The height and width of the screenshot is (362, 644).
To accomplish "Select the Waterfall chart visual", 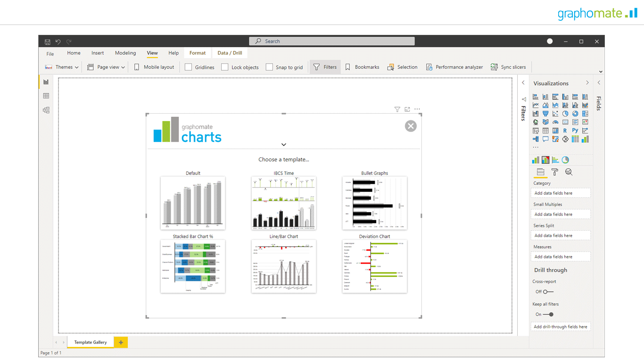I will pyautogui.click(x=536, y=114).
